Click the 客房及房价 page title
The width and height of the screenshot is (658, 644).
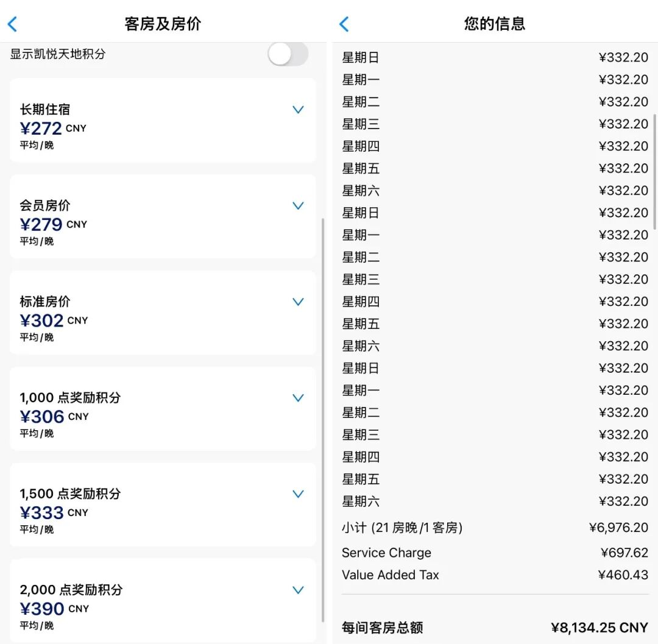[x=163, y=23]
